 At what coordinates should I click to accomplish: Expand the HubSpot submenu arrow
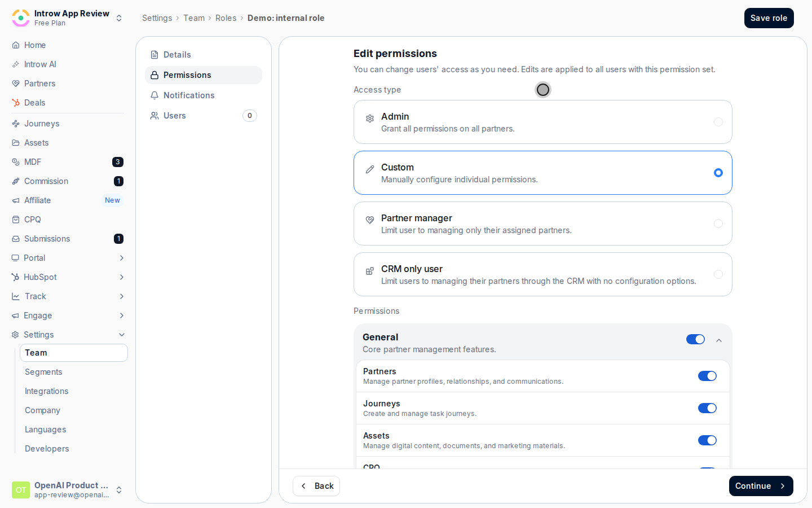(122, 277)
